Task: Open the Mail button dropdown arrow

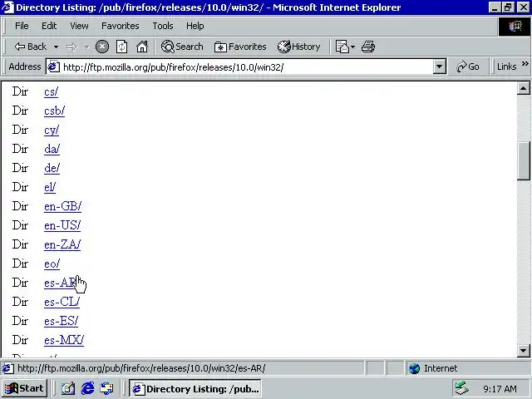Action: [352, 47]
